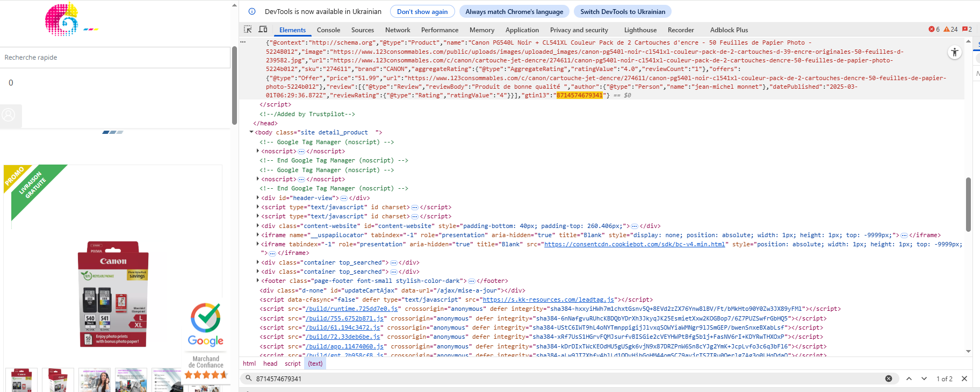Open the Memory tab
Image resolution: width=980 pixels, height=392 pixels.
tap(482, 30)
